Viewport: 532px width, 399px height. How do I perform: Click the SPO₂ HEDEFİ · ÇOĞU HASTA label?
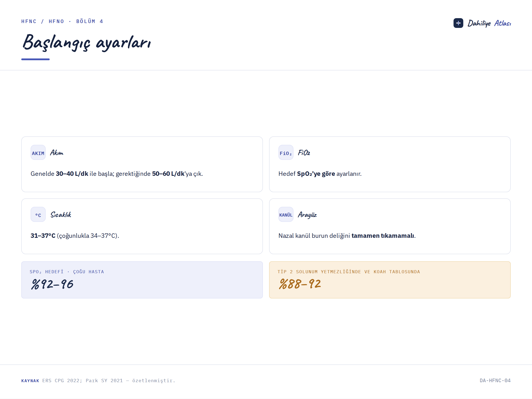click(x=67, y=272)
